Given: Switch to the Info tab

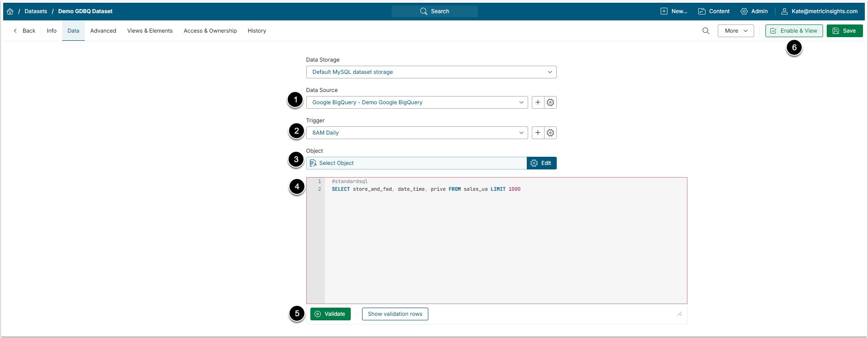Looking at the screenshot, I should (x=52, y=31).
